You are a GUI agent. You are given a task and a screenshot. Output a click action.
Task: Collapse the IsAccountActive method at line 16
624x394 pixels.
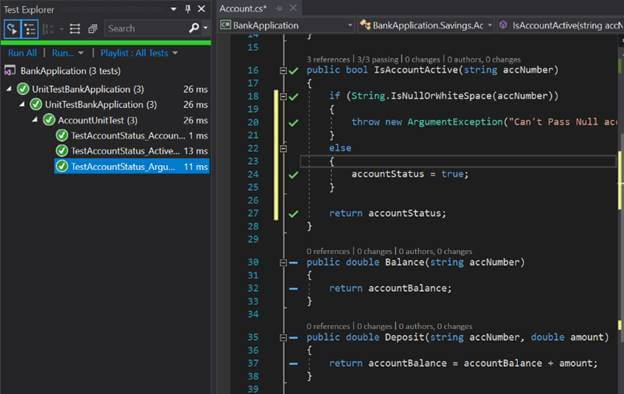point(283,70)
